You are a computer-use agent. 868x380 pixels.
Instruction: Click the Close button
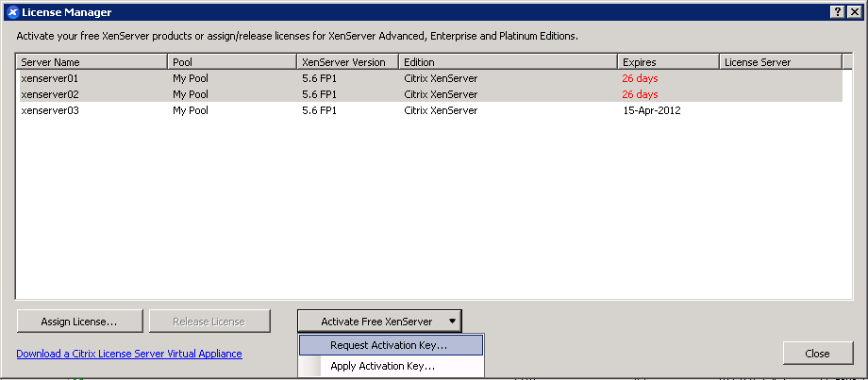[x=818, y=354]
